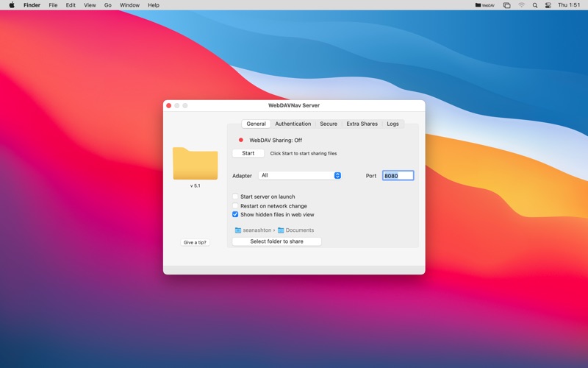The height and width of the screenshot is (368, 588).
Task: Click the seanashton home folder icon in path
Action: (x=237, y=230)
